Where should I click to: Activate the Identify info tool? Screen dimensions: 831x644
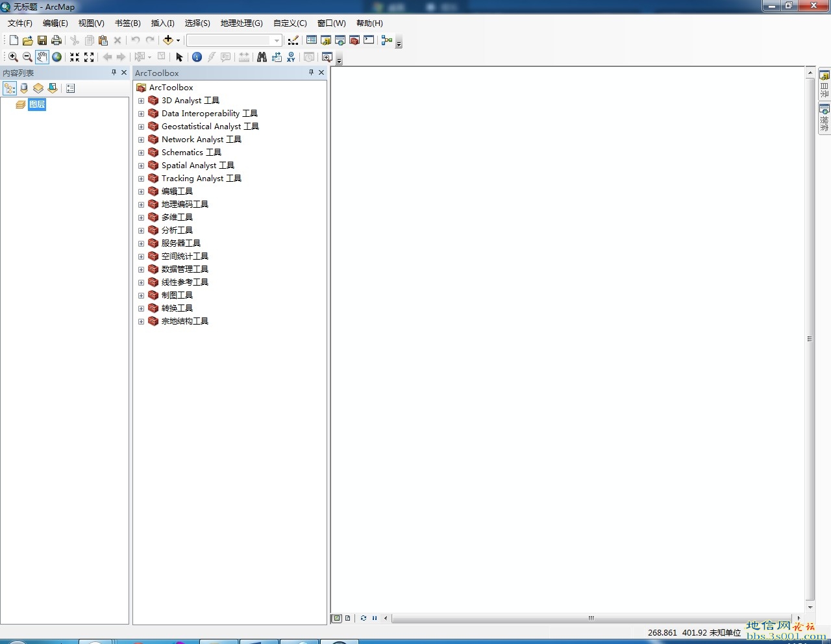pos(197,57)
